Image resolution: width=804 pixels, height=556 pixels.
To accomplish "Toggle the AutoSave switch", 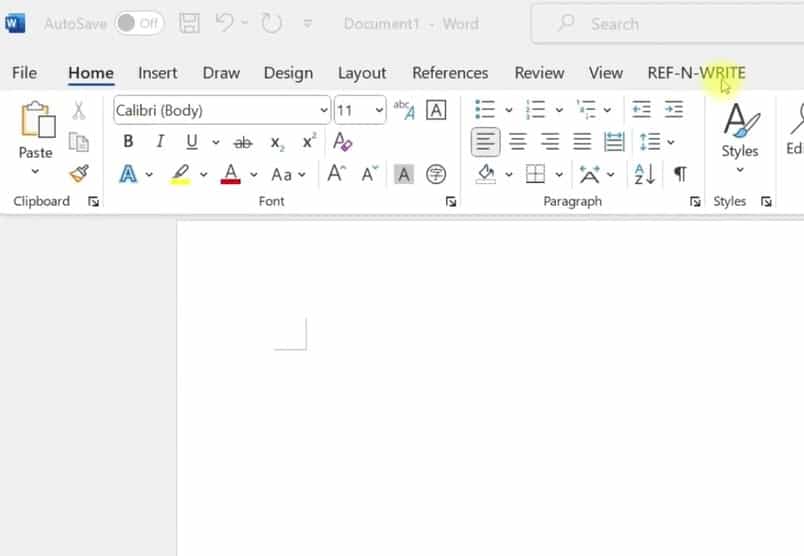I will pyautogui.click(x=139, y=23).
